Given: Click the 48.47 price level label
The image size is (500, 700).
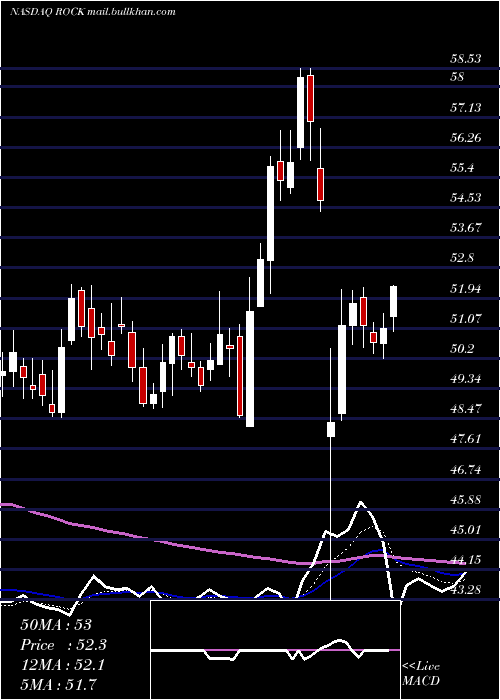Looking at the screenshot, I should pos(466,409).
